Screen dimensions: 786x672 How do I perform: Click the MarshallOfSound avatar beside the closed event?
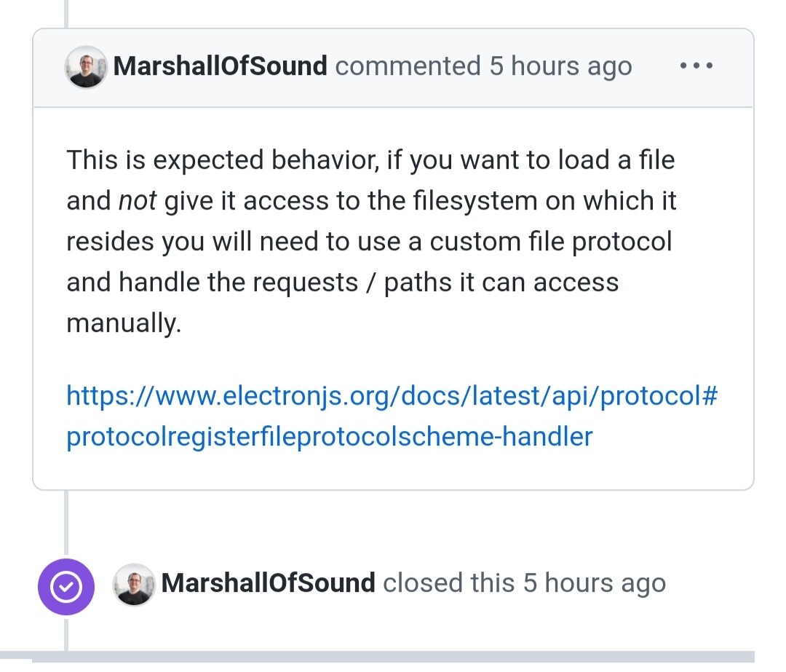pyautogui.click(x=134, y=584)
